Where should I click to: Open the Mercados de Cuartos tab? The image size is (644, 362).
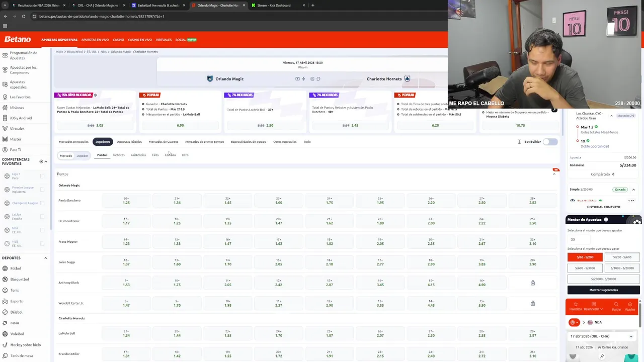coord(164,142)
